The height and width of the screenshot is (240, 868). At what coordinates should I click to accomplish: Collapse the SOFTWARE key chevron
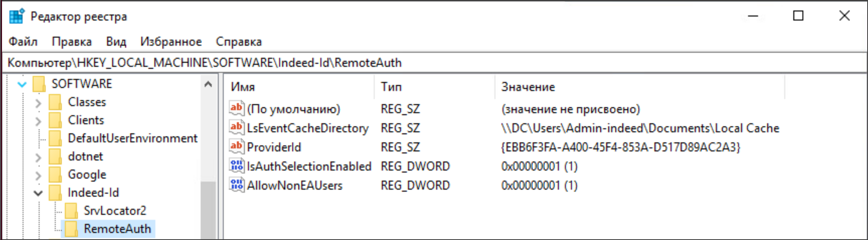(22, 84)
